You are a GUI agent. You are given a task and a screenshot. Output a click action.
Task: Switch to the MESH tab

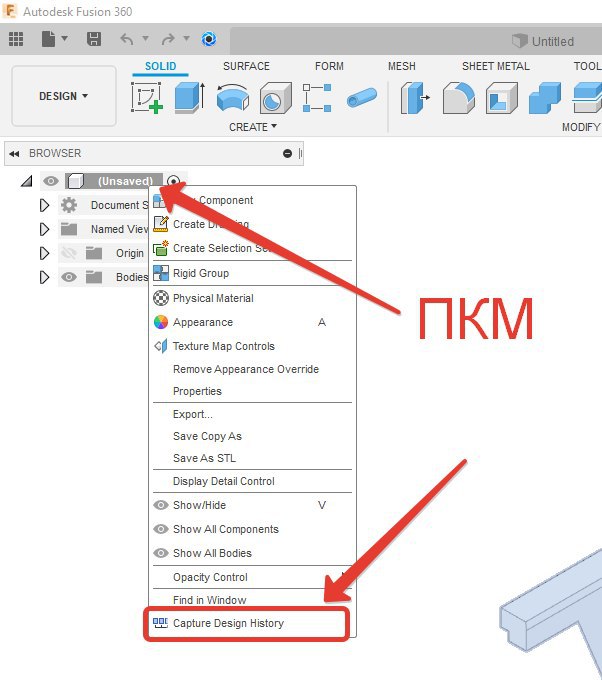tap(402, 66)
